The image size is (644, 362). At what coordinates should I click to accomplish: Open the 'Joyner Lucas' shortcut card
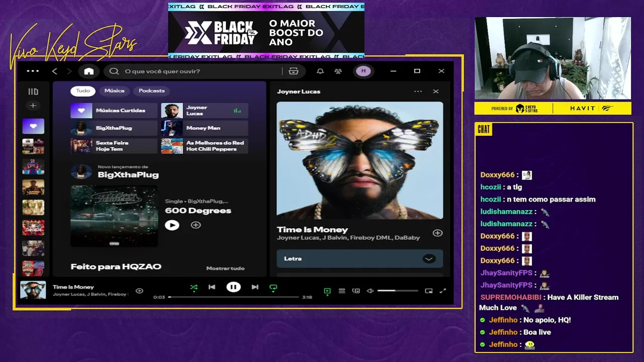pos(204,111)
